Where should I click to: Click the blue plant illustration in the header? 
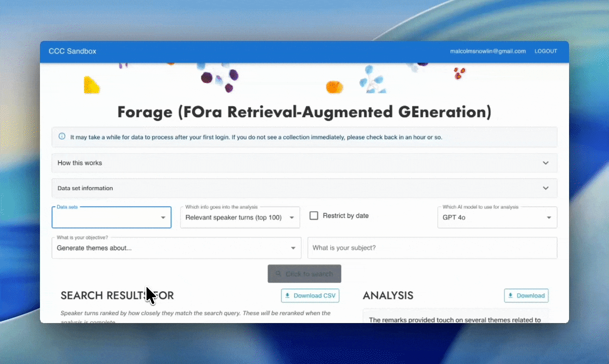click(x=371, y=78)
